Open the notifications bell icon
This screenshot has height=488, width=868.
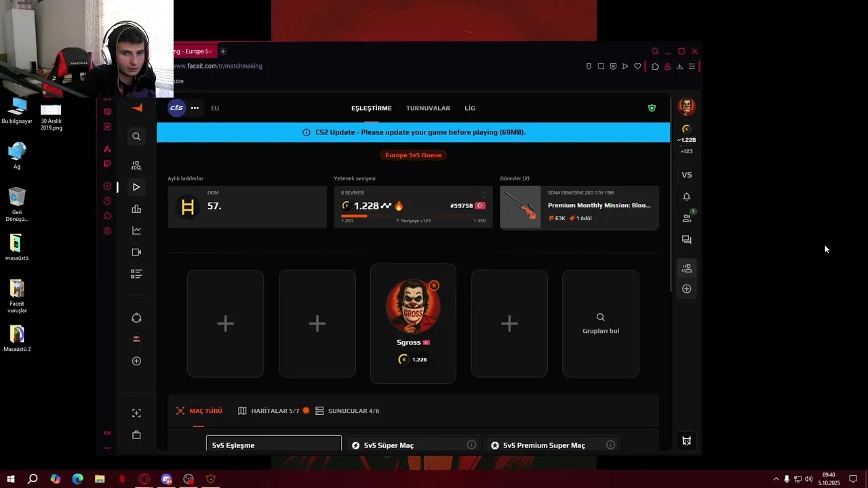(x=686, y=197)
